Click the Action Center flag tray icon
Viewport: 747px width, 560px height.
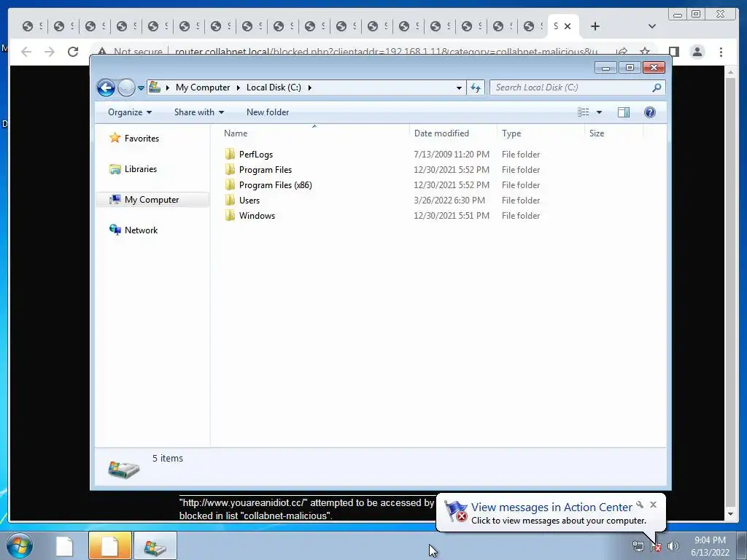pos(656,546)
